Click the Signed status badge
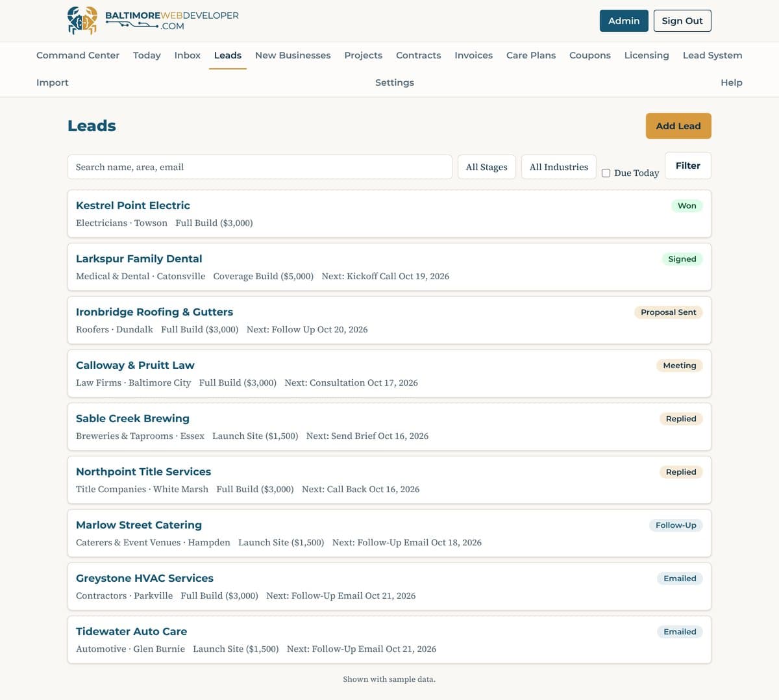The height and width of the screenshot is (700, 779). (x=682, y=259)
